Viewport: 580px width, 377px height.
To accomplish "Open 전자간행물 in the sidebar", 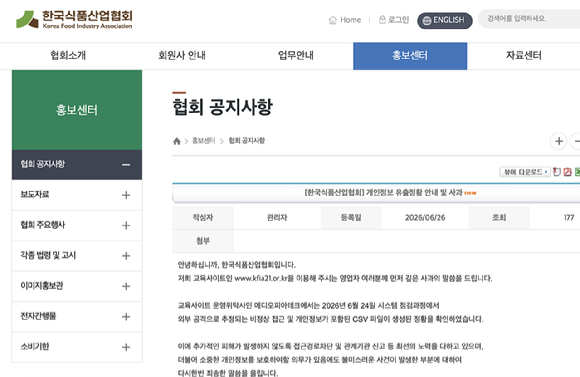I will coord(38,316).
